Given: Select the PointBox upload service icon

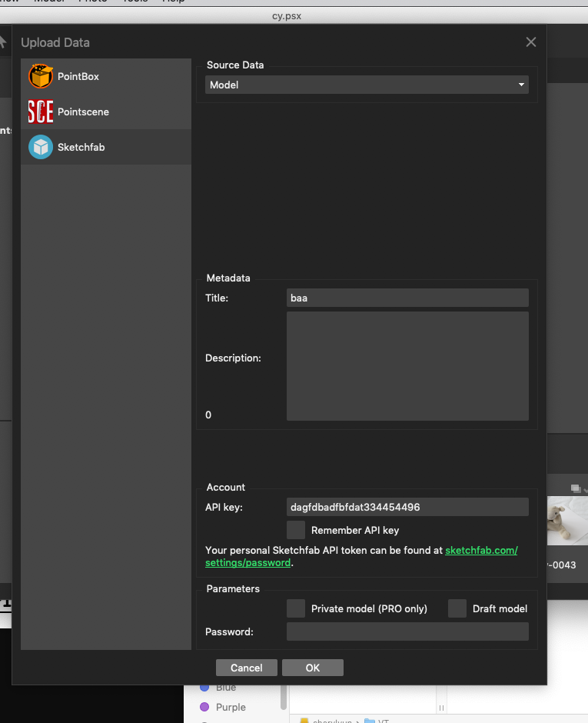Looking at the screenshot, I should pyautogui.click(x=41, y=77).
